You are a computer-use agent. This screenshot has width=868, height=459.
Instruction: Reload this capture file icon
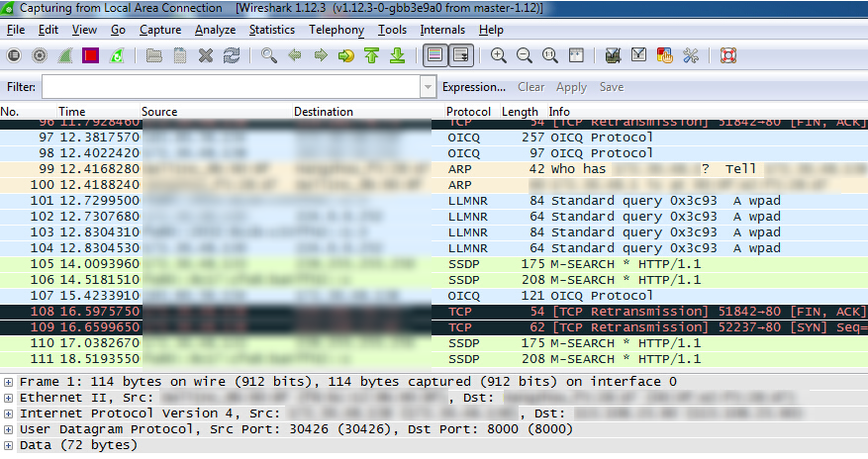(x=232, y=55)
